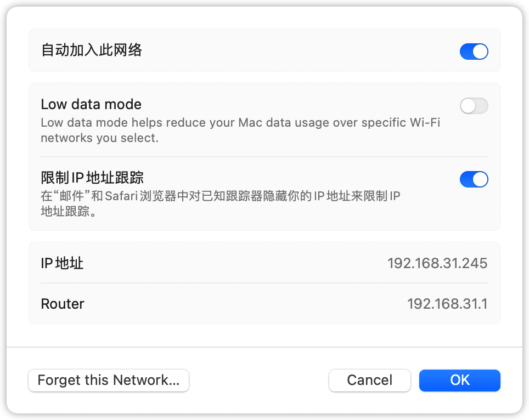Turn off the 限制IP地址跟踪 switch
The height and width of the screenshot is (420, 529).
474,179
